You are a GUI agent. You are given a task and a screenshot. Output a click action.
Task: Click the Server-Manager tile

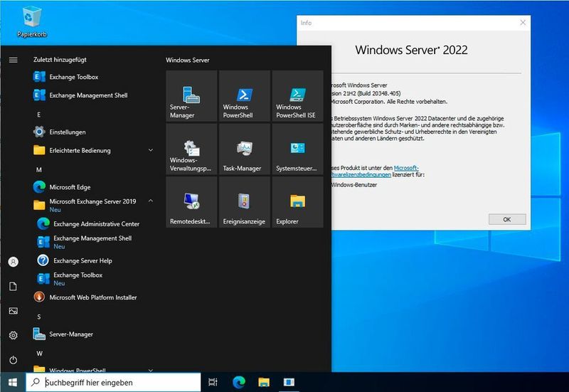[191, 96]
